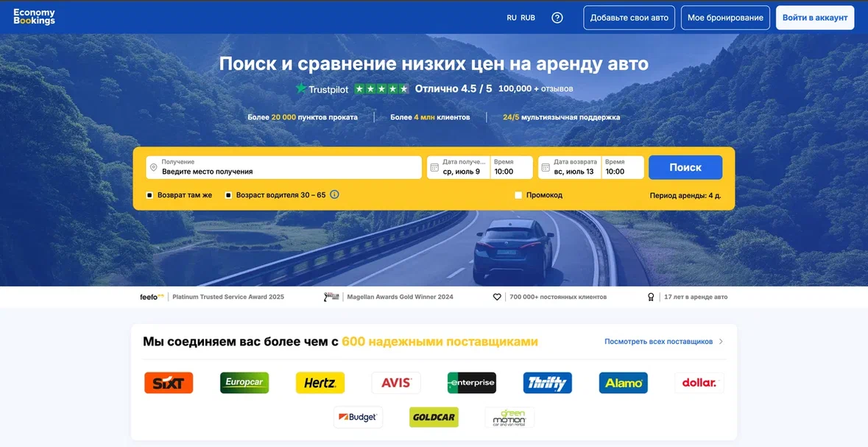This screenshot has width=868, height=447.
Task: Open the return date picker
Action: [570, 167]
